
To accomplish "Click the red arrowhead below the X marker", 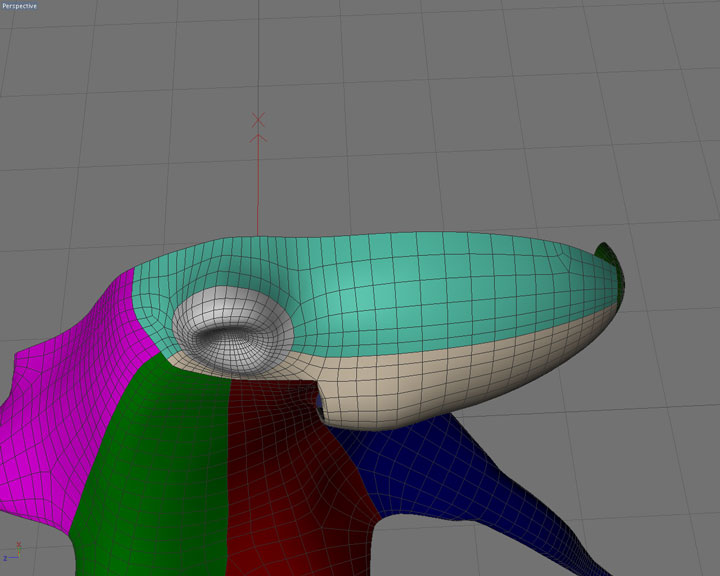I will (258, 141).
